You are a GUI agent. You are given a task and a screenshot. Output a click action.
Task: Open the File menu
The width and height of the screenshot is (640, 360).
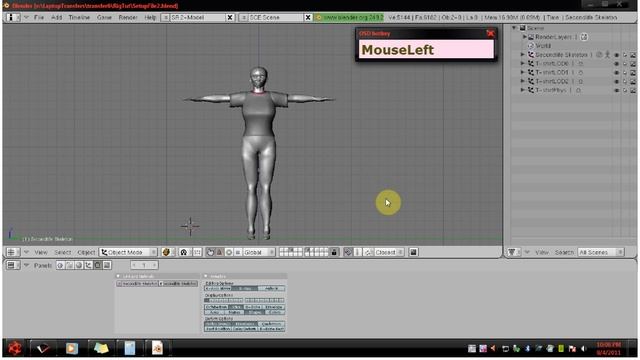(x=39, y=18)
